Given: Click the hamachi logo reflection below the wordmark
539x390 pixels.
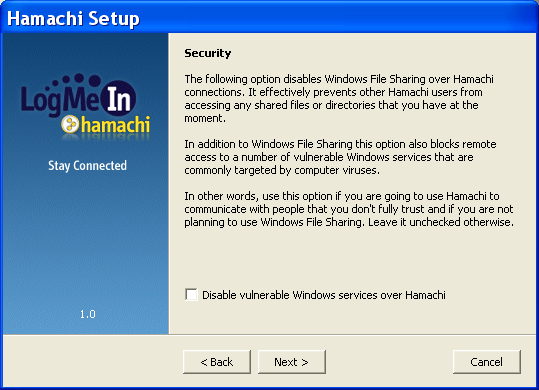Looking at the screenshot, I should point(106,137).
